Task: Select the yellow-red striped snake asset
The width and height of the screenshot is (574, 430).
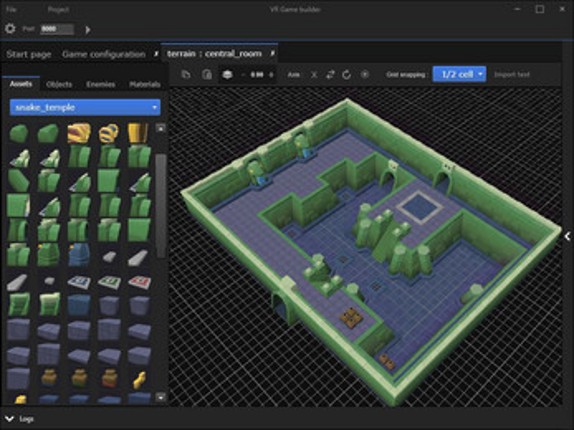Action: coord(79,133)
